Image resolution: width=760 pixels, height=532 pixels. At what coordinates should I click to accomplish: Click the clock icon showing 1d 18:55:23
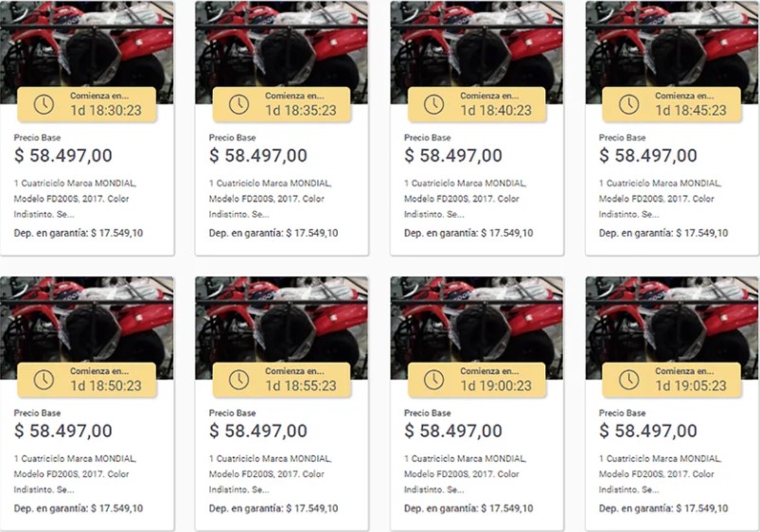(x=239, y=380)
